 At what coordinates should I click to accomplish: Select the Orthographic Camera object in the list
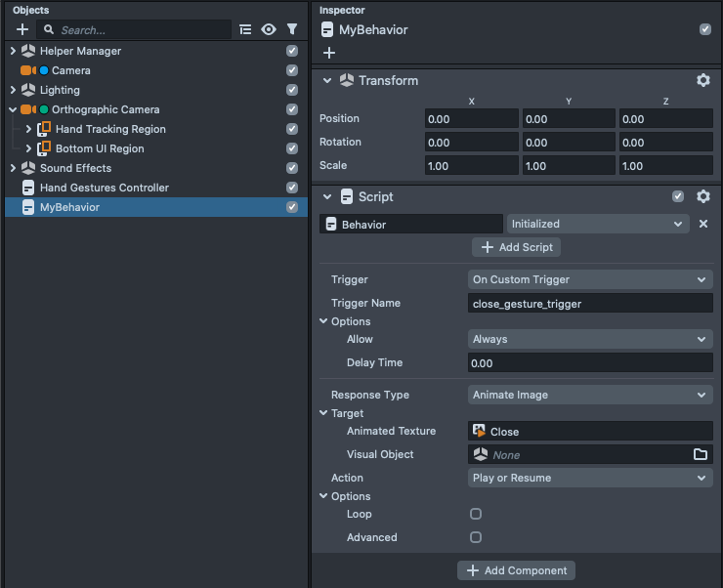(x=106, y=109)
